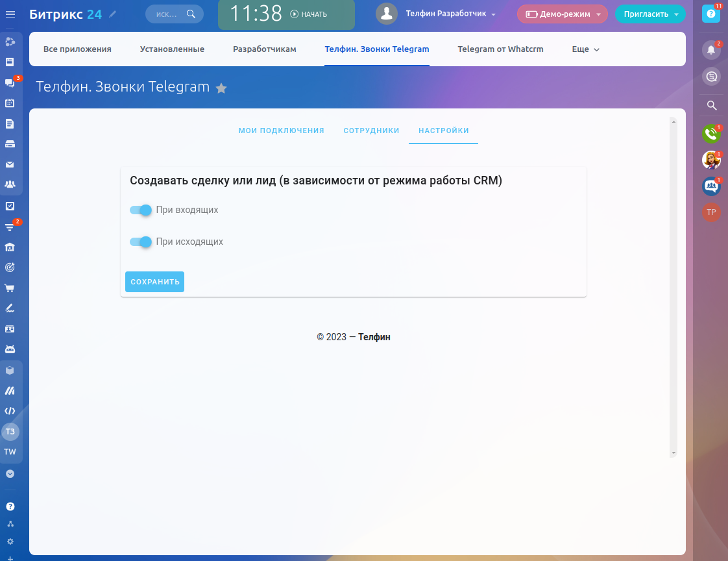This screenshot has height=561, width=728.
Task: Switch to 'Все приложения' tab
Action: click(77, 49)
